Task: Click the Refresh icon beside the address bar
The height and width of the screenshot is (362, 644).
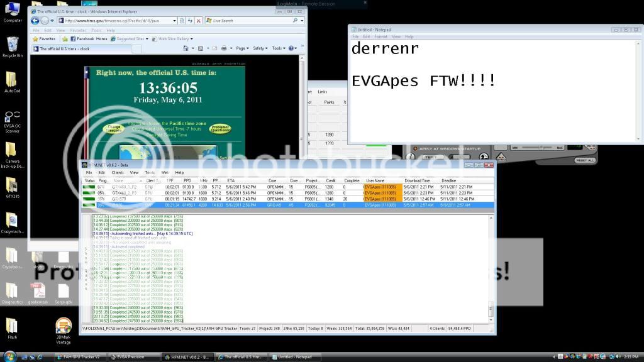Action: point(191,21)
